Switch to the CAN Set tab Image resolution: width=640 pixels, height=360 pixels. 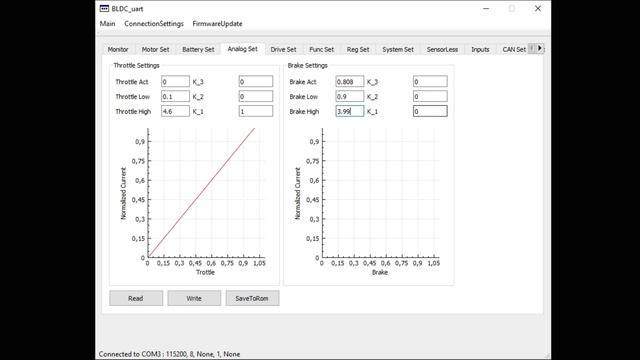[513, 49]
